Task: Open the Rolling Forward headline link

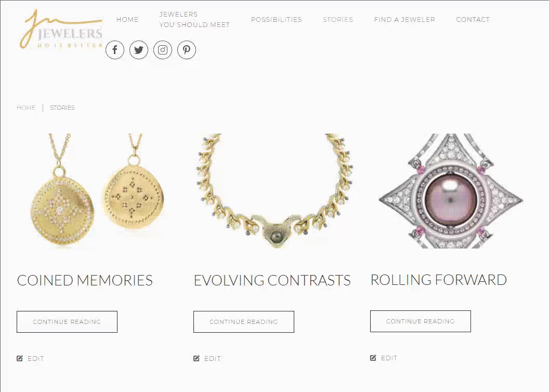Action: tap(439, 280)
